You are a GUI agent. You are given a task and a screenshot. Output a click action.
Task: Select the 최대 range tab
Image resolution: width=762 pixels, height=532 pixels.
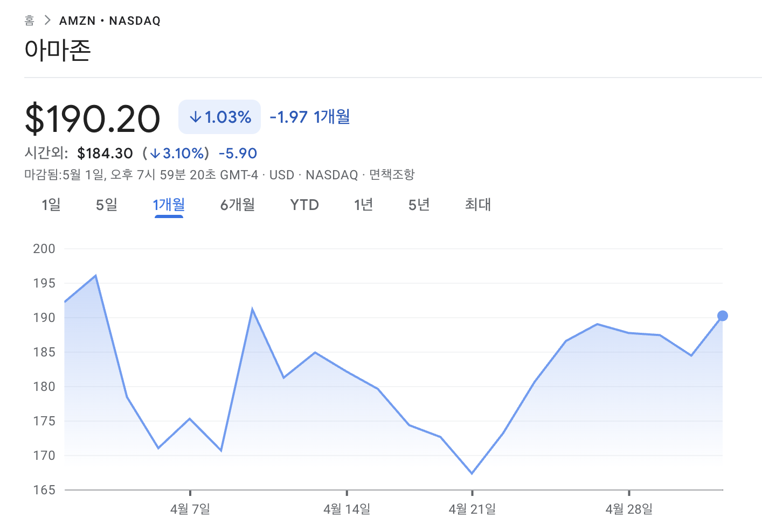coord(478,205)
